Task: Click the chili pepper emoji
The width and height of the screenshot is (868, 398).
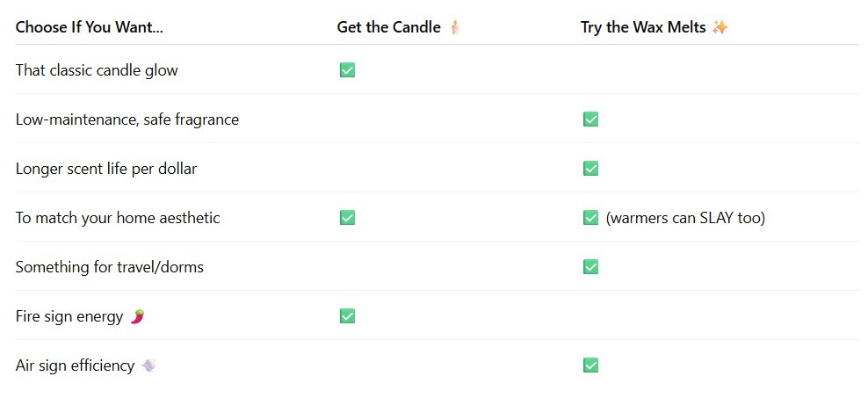Action: point(137,316)
